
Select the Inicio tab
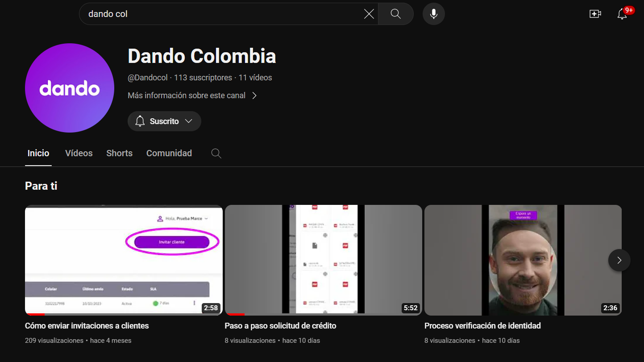[x=38, y=153]
